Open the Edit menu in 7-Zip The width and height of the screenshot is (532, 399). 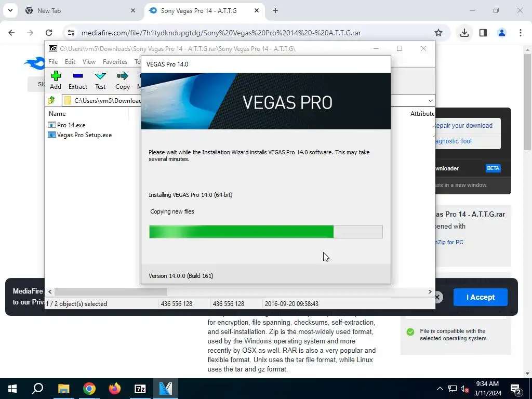click(70, 62)
